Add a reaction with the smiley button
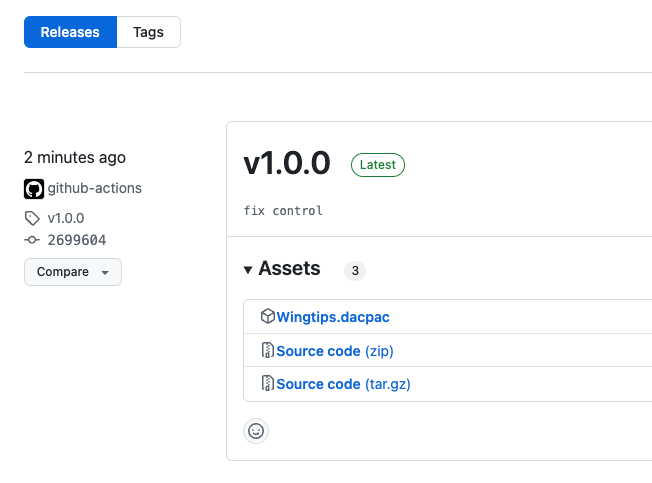This screenshot has height=483, width=652. click(x=256, y=431)
